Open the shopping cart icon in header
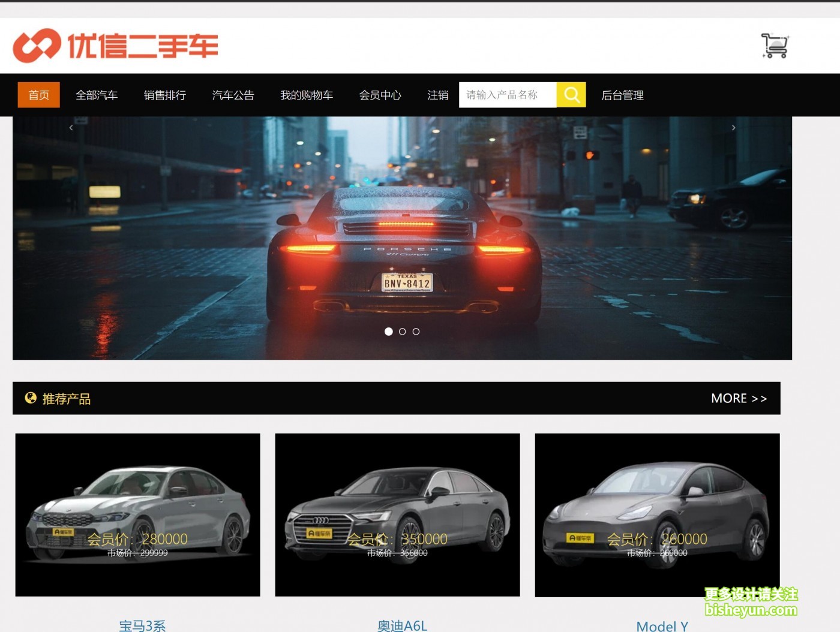This screenshot has width=840, height=632. [x=775, y=46]
